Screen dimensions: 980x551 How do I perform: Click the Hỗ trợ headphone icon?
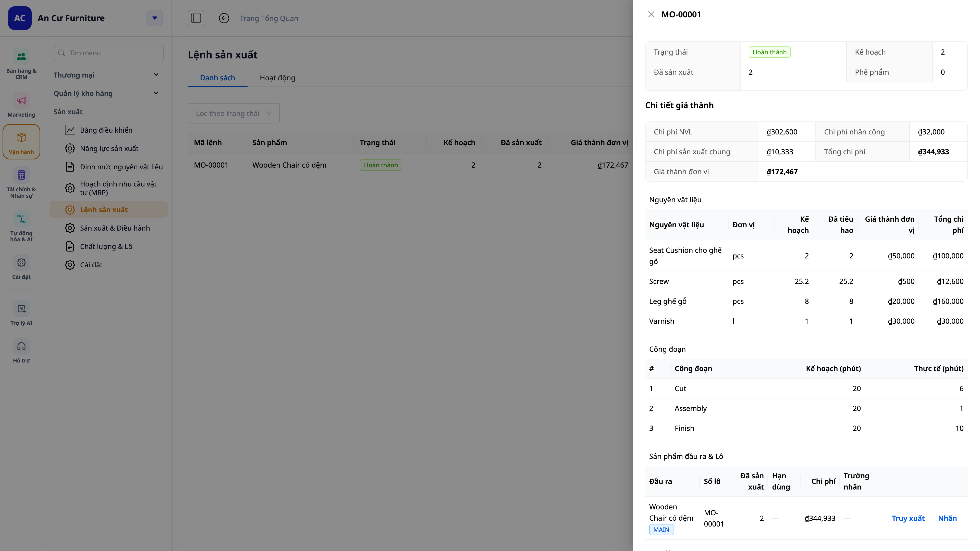pos(21,346)
